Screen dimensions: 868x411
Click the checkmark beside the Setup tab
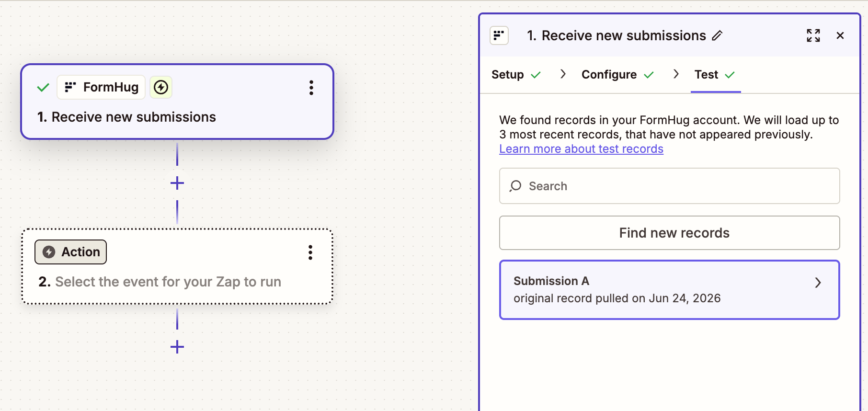tap(536, 75)
